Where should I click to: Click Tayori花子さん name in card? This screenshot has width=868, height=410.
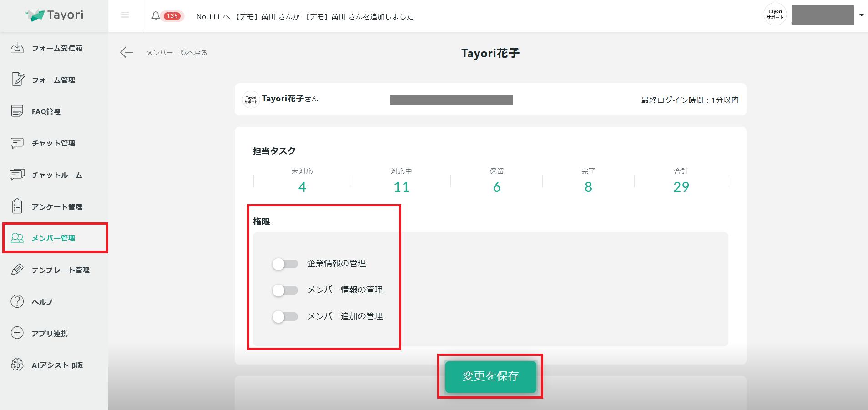(290, 99)
